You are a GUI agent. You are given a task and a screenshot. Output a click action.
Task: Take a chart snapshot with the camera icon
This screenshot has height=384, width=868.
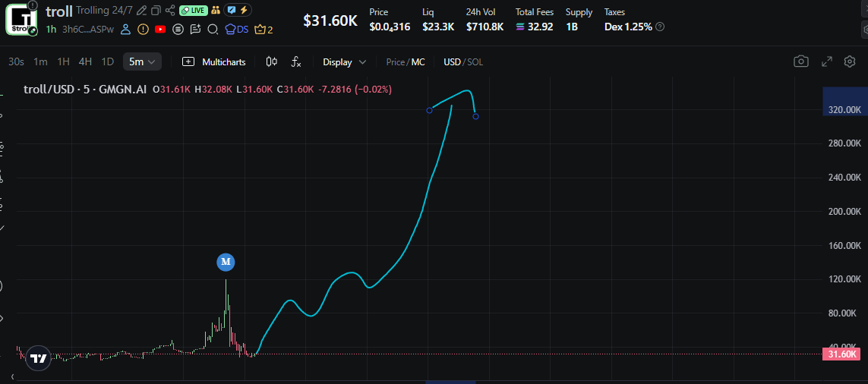801,61
